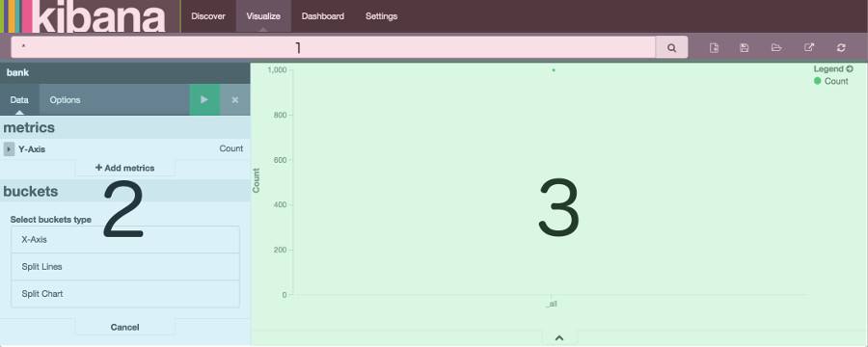The image size is (868, 347).
Task: Open the Discover tab
Action: click(208, 16)
